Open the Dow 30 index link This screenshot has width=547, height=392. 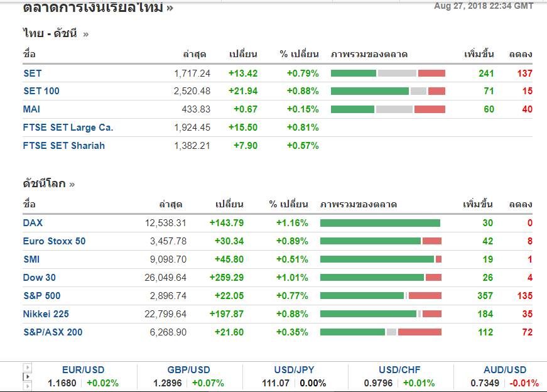click(39, 278)
